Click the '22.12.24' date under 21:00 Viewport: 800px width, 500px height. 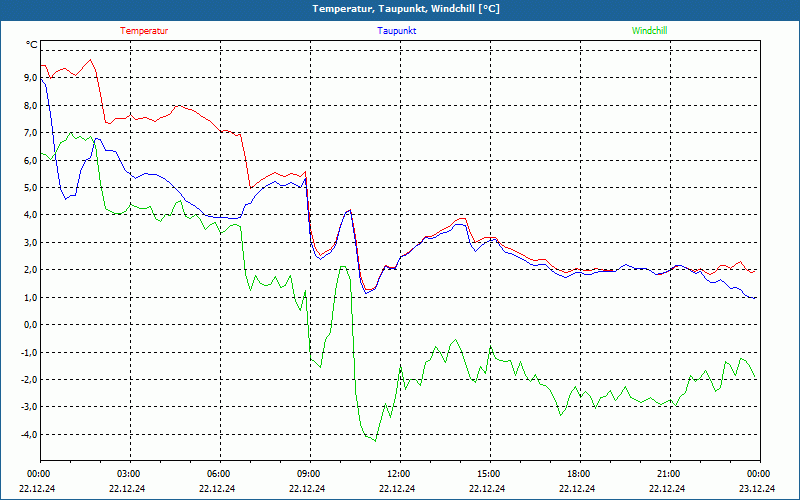667,488
